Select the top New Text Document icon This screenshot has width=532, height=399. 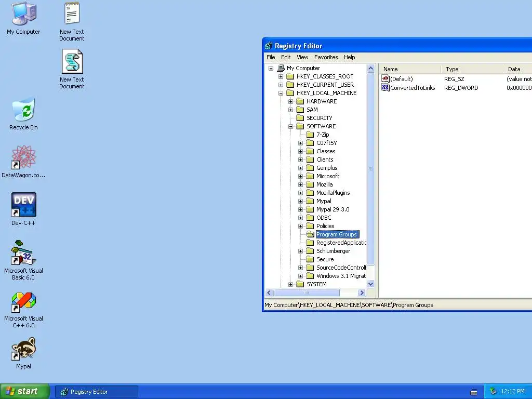72,13
